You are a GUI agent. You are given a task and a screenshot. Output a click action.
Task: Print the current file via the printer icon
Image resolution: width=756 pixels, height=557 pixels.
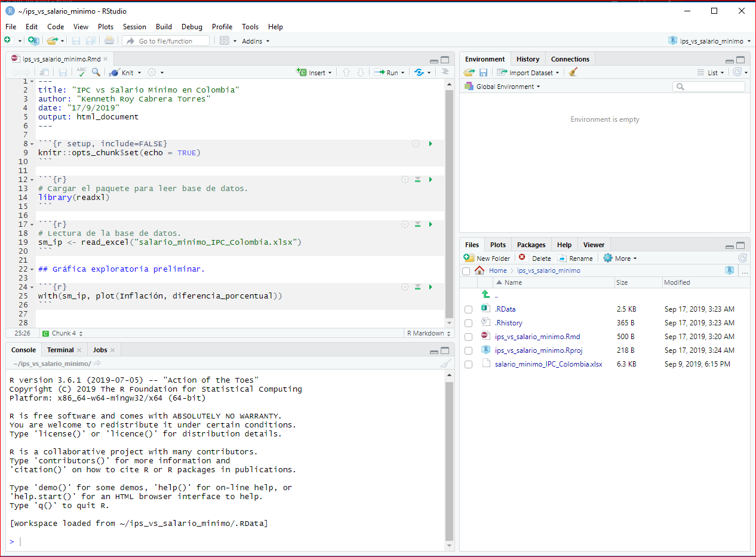[x=109, y=41]
